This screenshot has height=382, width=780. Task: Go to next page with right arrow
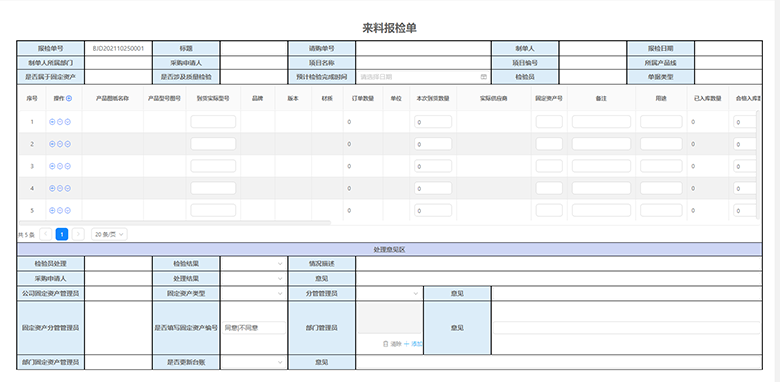coord(78,234)
